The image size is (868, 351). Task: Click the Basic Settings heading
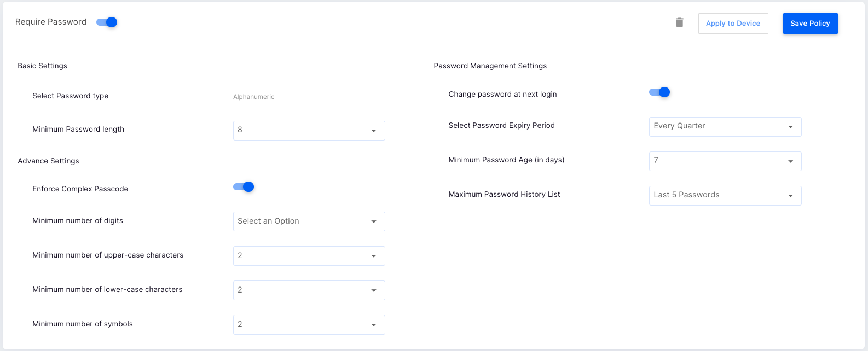42,66
